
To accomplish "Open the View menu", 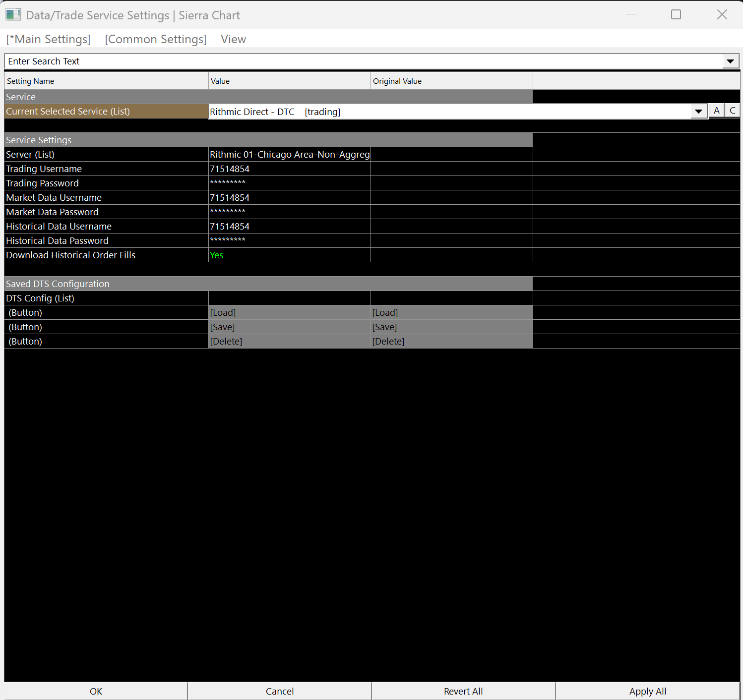I will pyautogui.click(x=233, y=39).
